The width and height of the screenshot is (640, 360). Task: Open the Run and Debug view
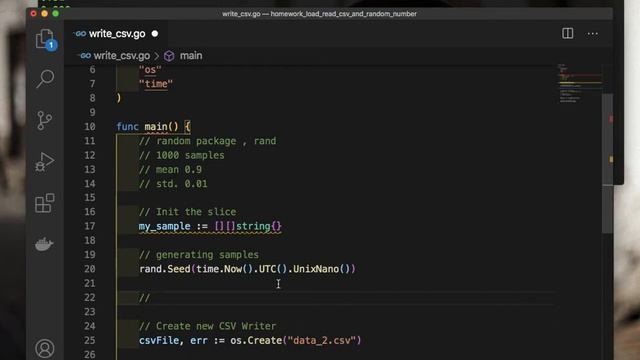[44, 162]
